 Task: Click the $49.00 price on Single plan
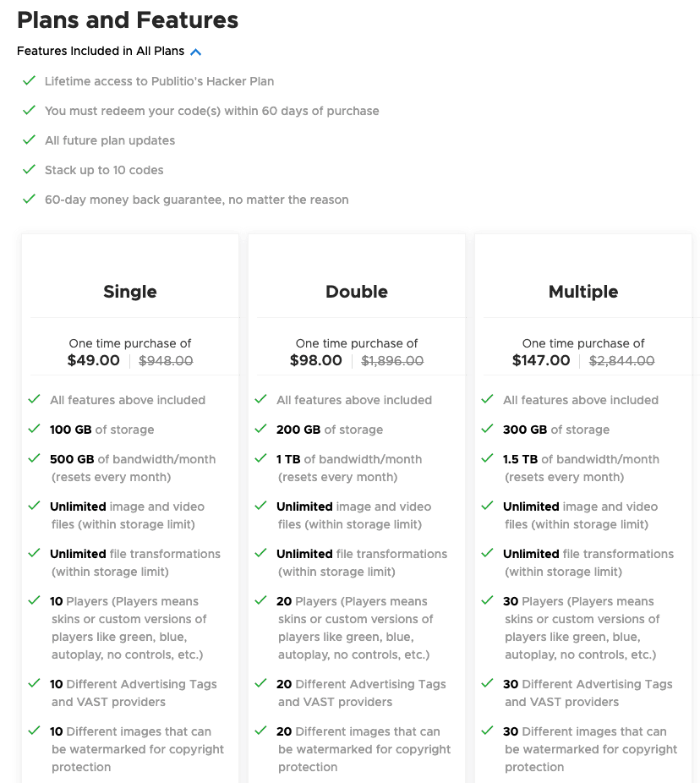(93, 360)
